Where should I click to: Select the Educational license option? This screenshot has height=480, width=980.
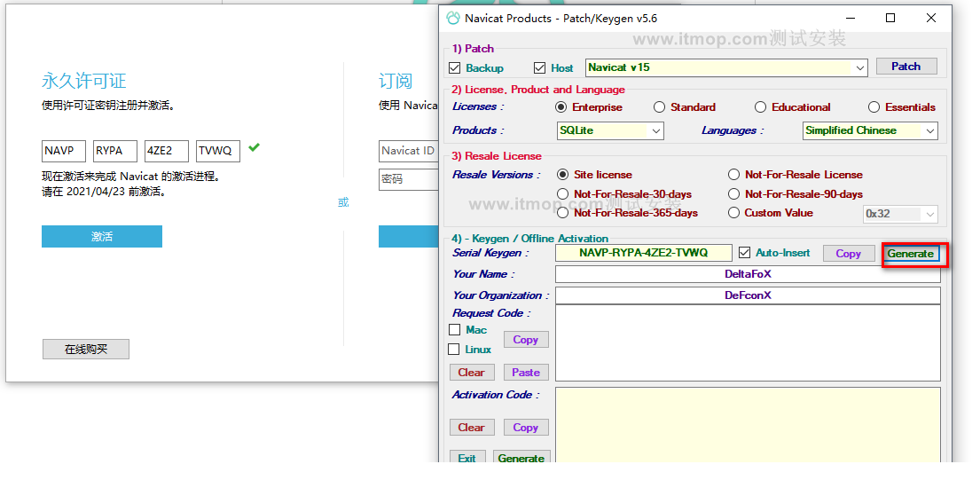click(761, 107)
